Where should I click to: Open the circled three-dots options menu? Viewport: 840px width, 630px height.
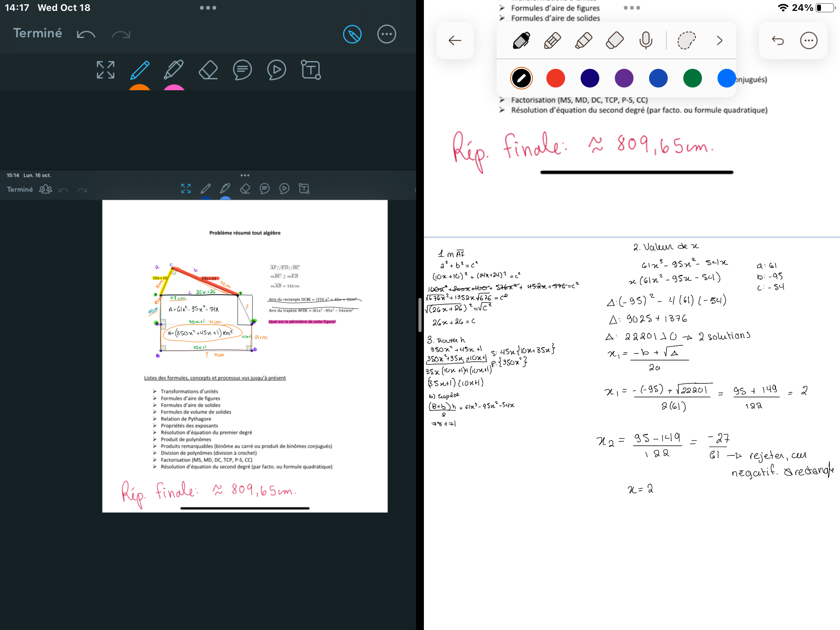click(387, 35)
